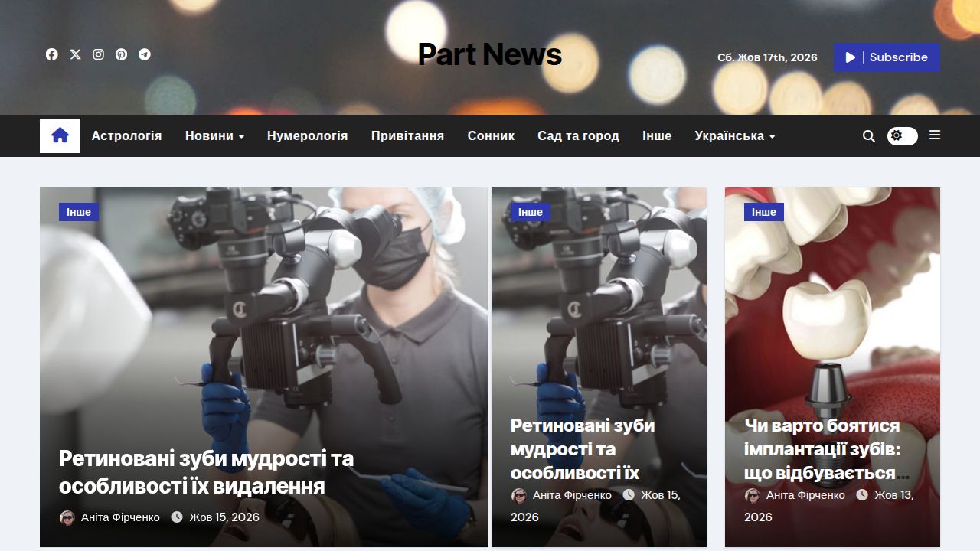Expand the Новини dropdown menu

coord(214,135)
